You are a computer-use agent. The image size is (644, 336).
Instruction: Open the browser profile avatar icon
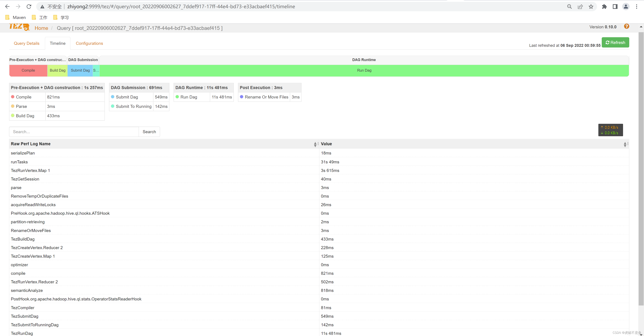[x=626, y=7]
